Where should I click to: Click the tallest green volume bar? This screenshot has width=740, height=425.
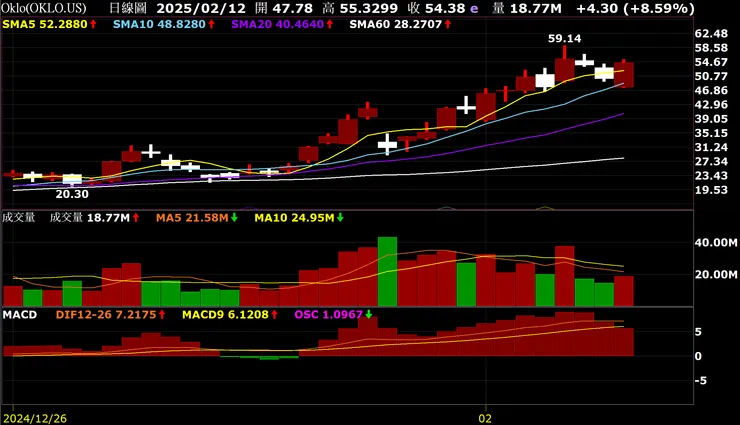click(x=387, y=272)
